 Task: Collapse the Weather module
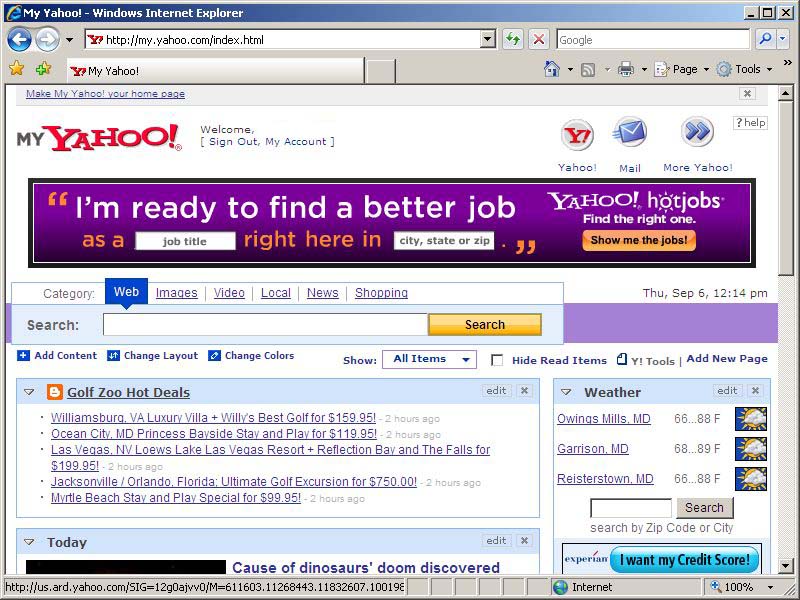click(x=566, y=392)
